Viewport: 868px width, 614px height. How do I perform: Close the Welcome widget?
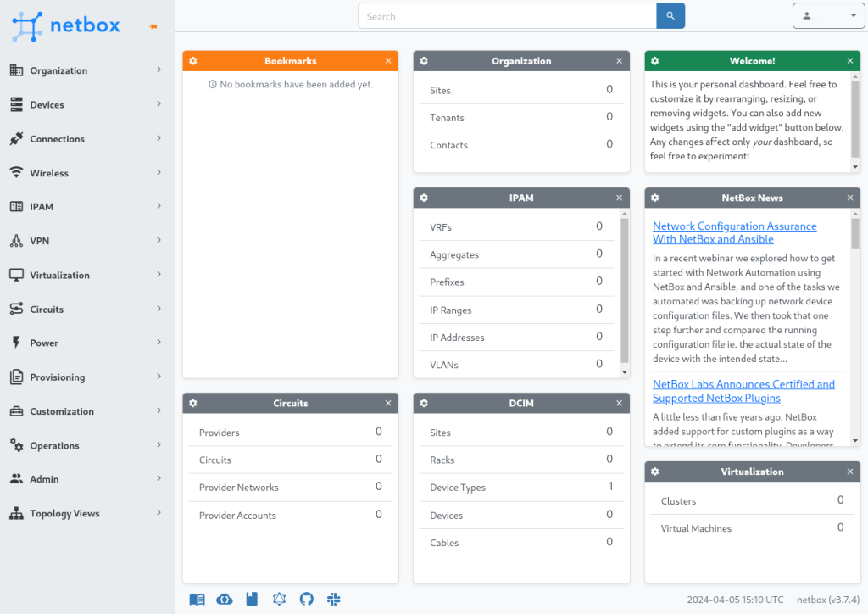[x=850, y=61]
